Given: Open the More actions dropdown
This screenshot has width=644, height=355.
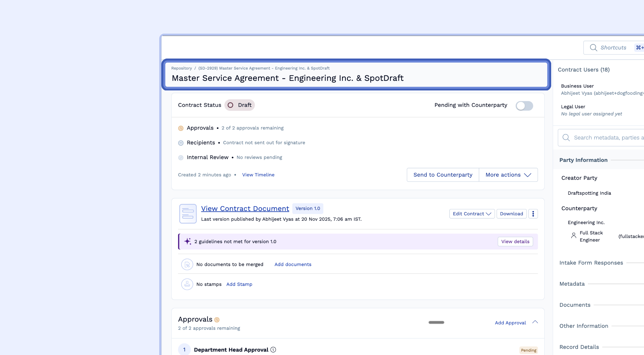Looking at the screenshot, I should point(508,175).
